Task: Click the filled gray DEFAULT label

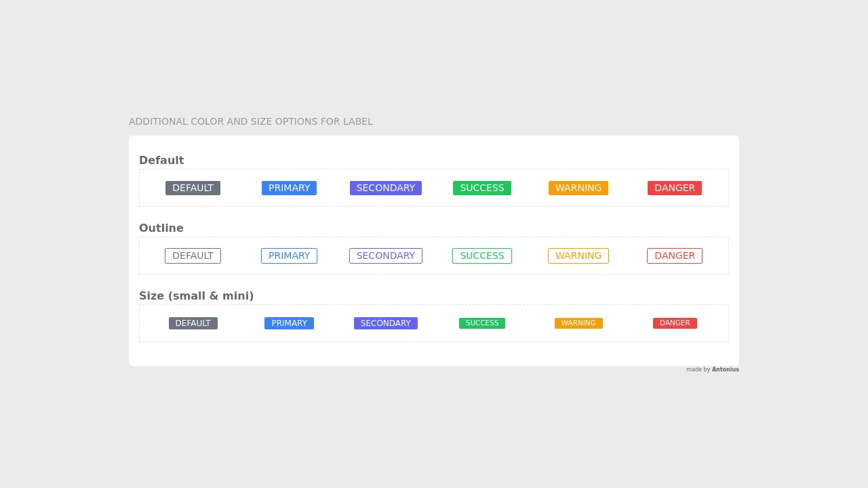Action: tap(193, 188)
